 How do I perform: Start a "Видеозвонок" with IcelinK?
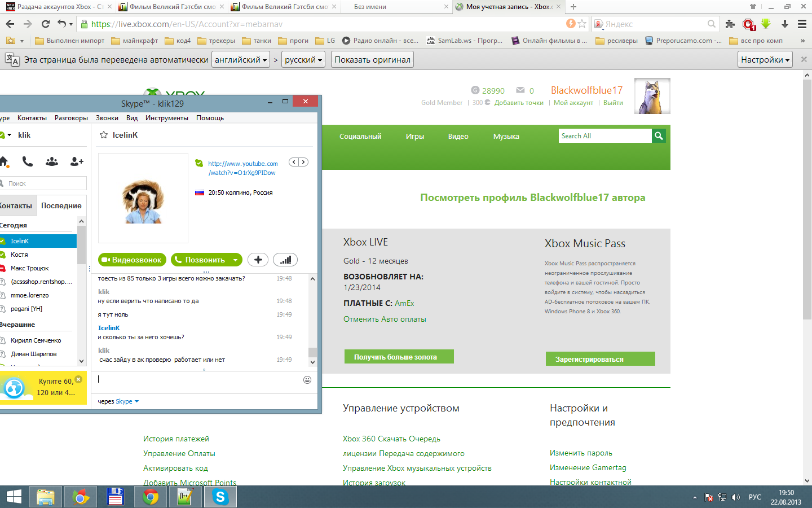coord(133,260)
